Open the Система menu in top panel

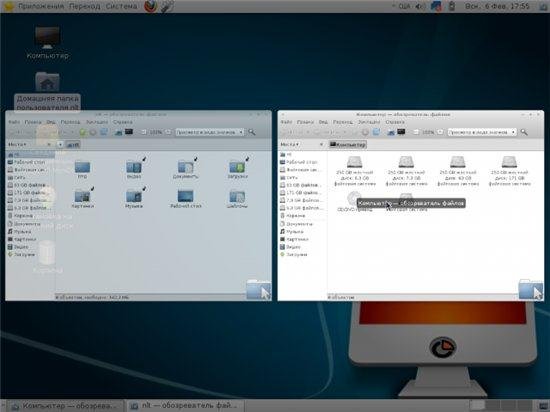click(122, 6)
